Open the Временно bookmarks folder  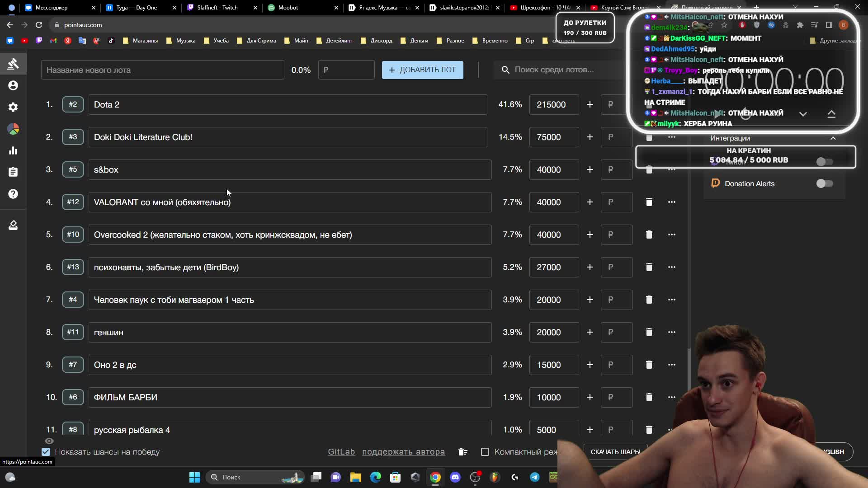pyautogui.click(x=490, y=41)
